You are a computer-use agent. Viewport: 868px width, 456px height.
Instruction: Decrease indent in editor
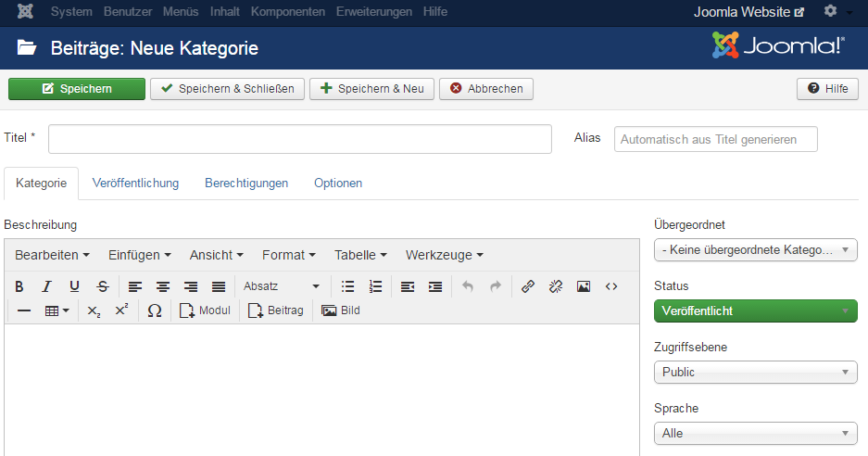coord(408,286)
